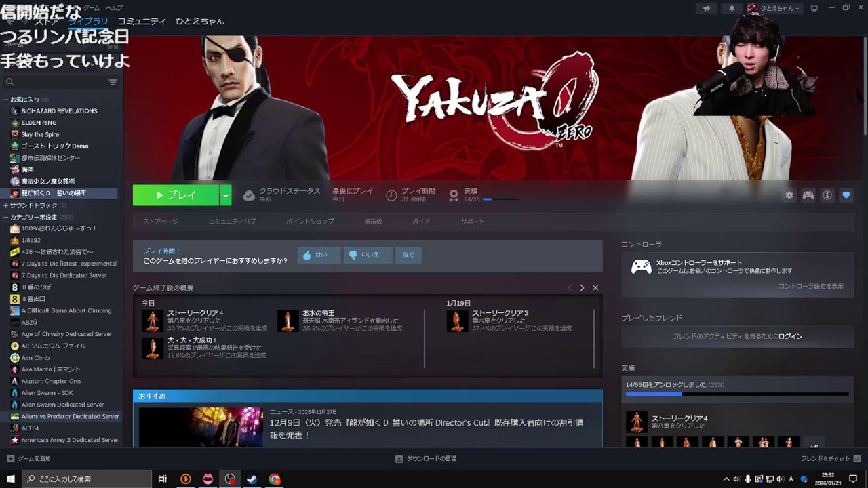Open the ひとえちゃん account dropdown

[774, 8]
